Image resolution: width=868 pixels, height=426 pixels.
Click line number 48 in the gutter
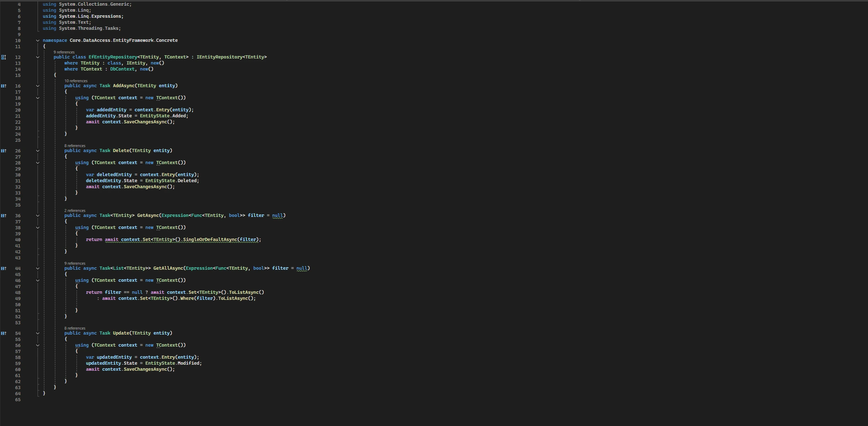(x=18, y=293)
